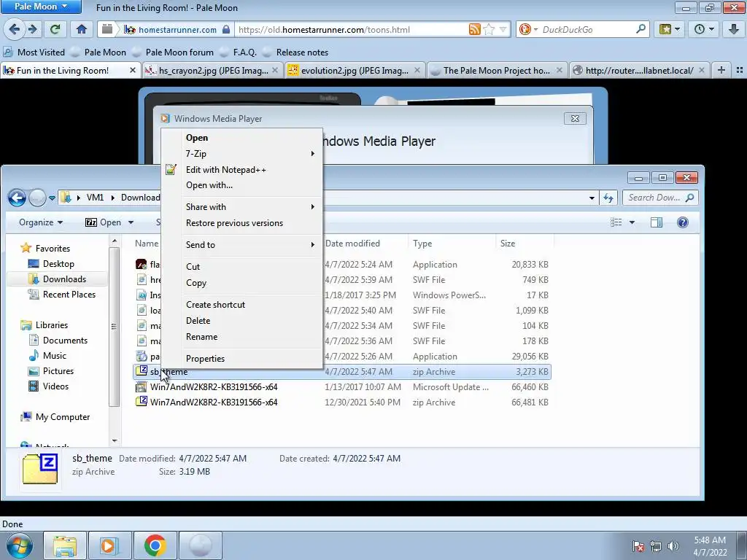
Task: Click the browser URL address field
Action: click(x=352, y=29)
